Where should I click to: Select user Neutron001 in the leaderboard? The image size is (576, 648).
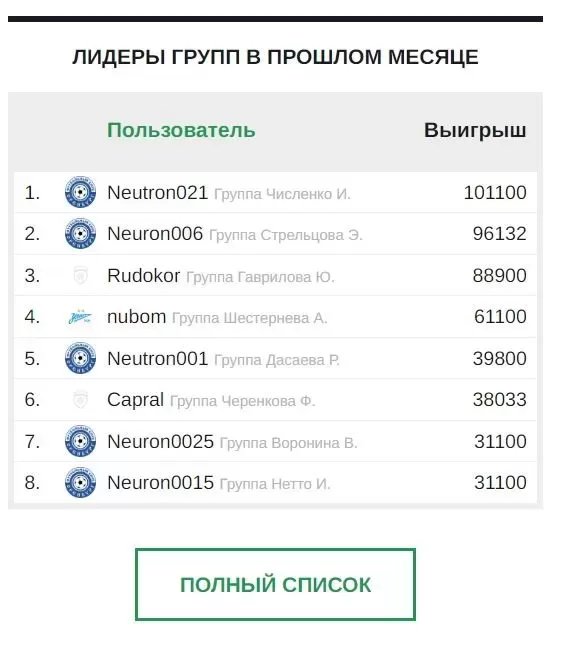(x=275, y=358)
